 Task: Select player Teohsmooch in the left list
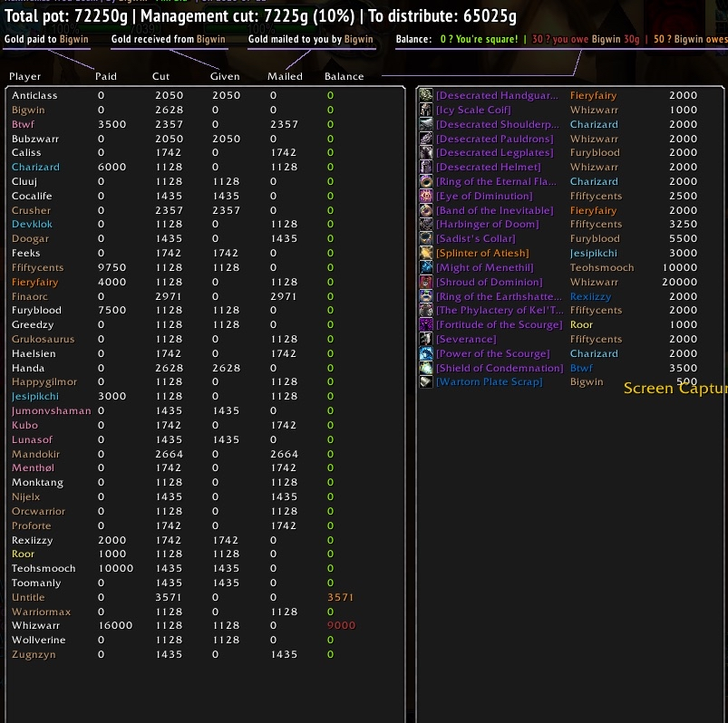tap(44, 568)
